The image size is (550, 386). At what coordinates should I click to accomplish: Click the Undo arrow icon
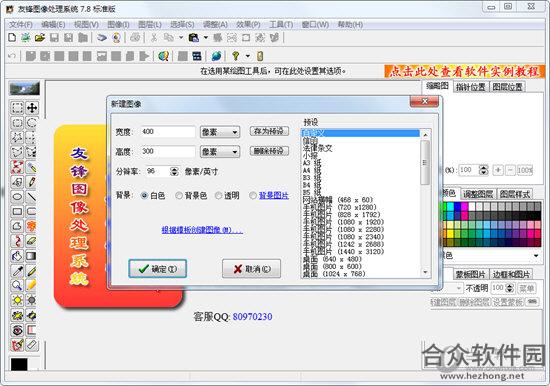pyautogui.click(x=12, y=56)
